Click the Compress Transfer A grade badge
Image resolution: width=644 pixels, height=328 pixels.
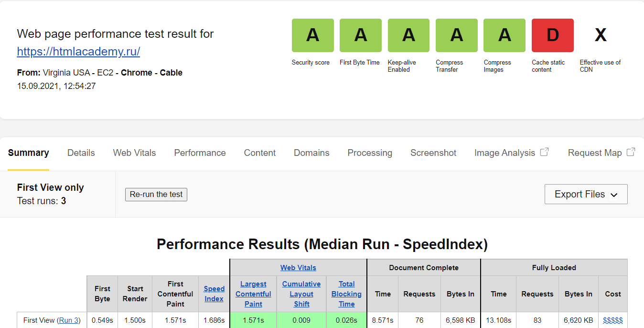[457, 35]
